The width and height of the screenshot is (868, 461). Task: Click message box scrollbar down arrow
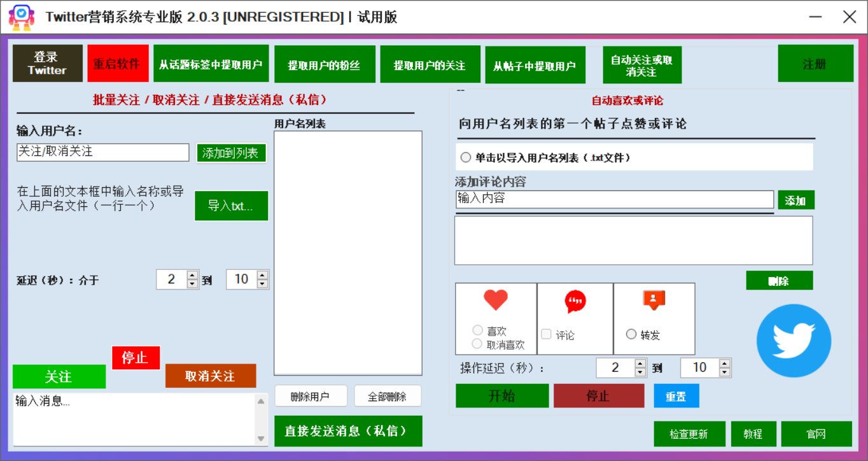(262, 439)
